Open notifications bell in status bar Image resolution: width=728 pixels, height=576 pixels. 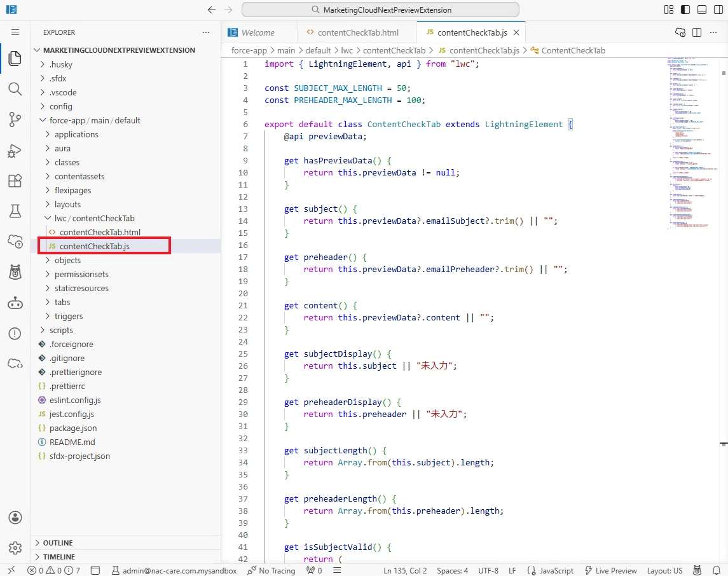[717, 570]
